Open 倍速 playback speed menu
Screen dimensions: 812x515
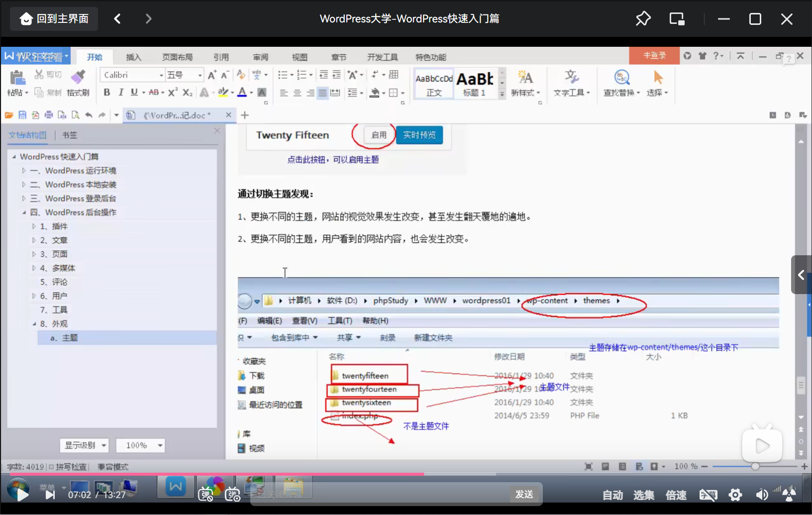point(676,495)
